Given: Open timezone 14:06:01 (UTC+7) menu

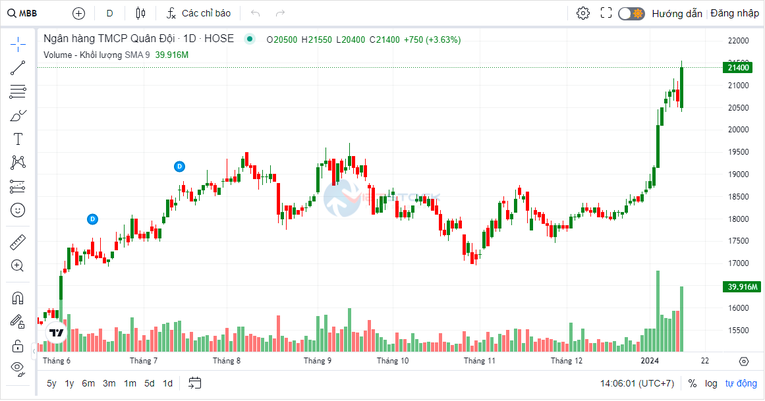Looking at the screenshot, I should (637, 383).
